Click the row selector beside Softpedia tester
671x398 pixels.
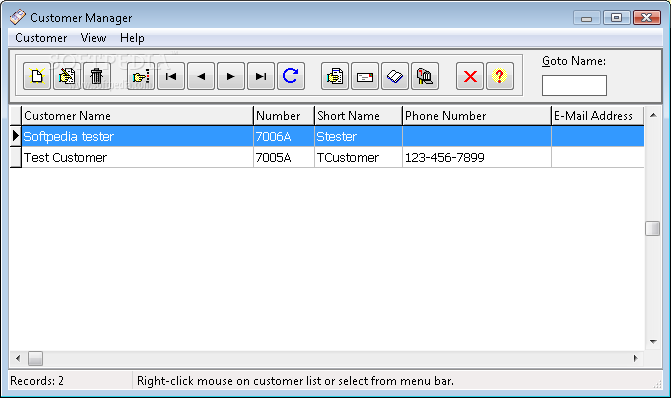click(15, 137)
